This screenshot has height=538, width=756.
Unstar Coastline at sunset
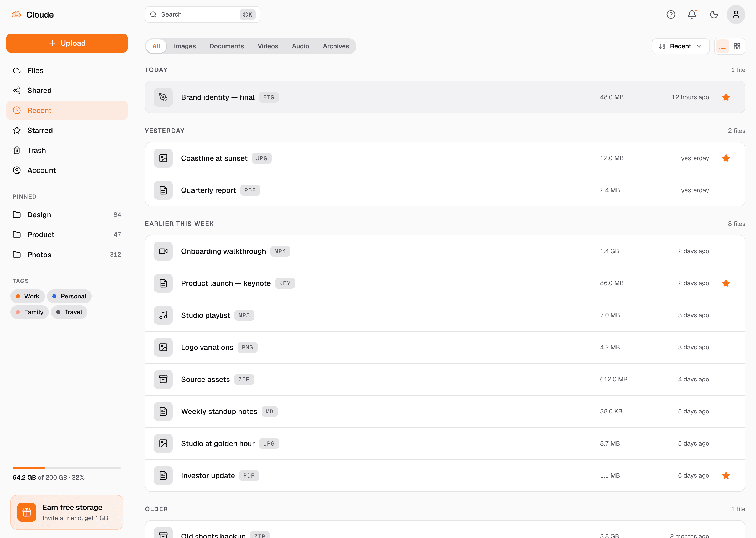coord(726,158)
